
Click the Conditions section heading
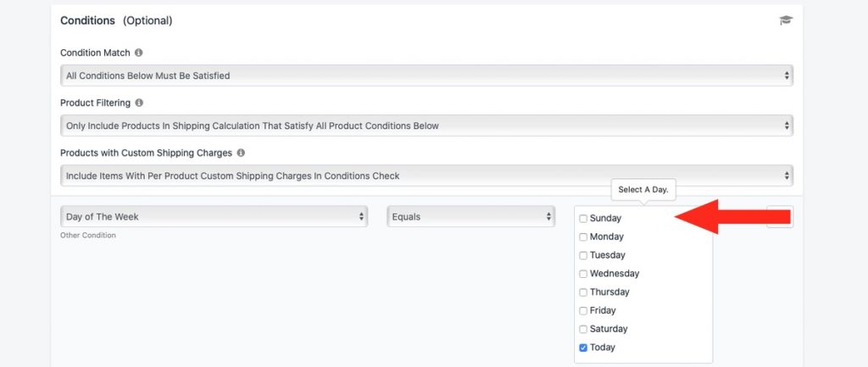[x=87, y=20]
